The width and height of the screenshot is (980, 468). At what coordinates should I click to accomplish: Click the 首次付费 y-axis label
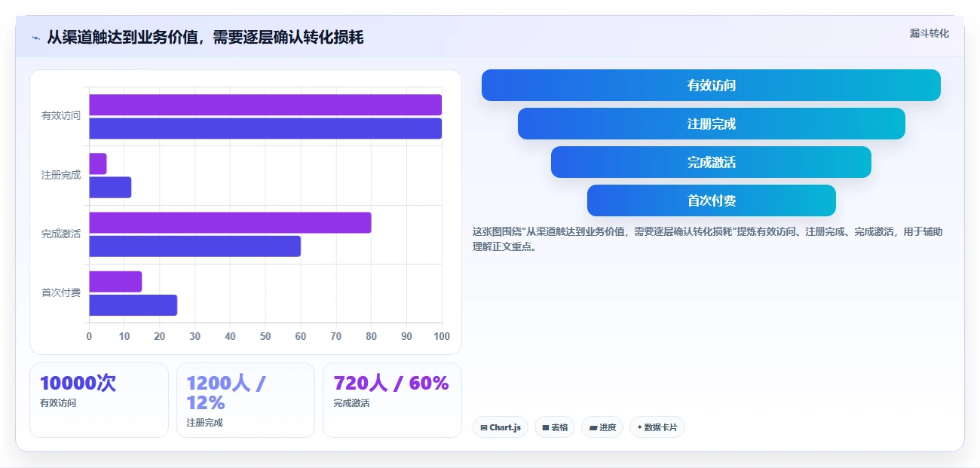point(61,292)
